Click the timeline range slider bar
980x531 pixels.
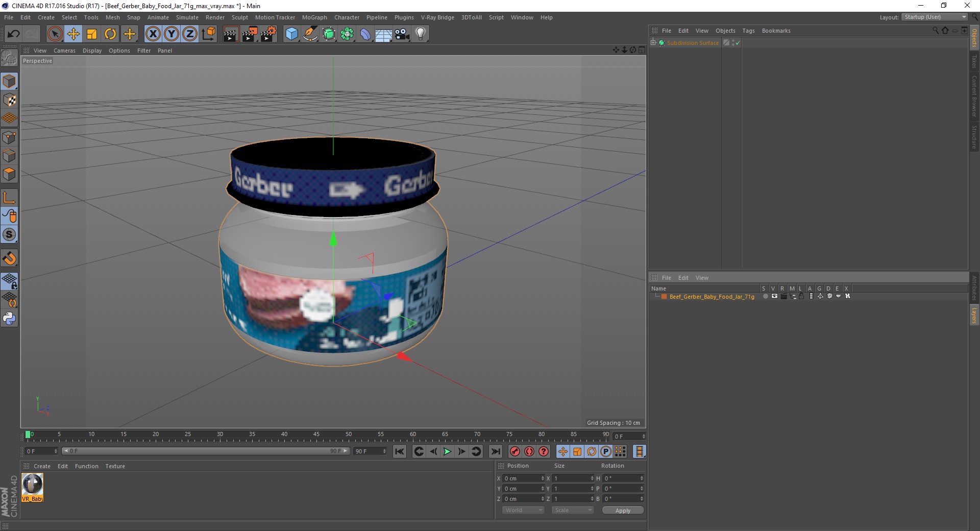(206, 451)
